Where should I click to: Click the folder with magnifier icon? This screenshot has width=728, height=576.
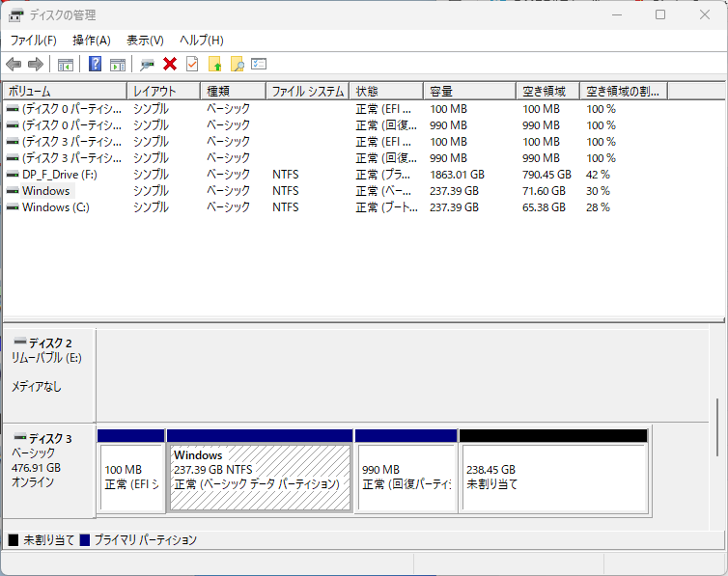click(238, 64)
